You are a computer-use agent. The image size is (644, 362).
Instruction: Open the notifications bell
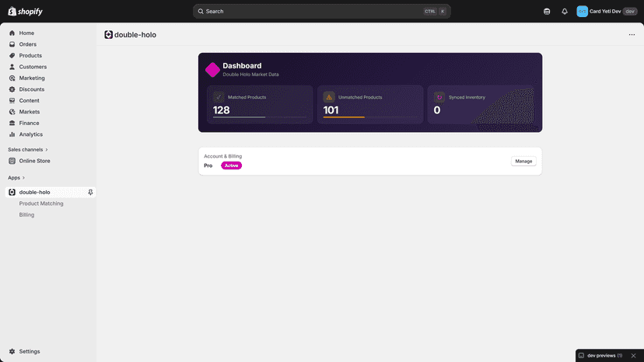565,12
